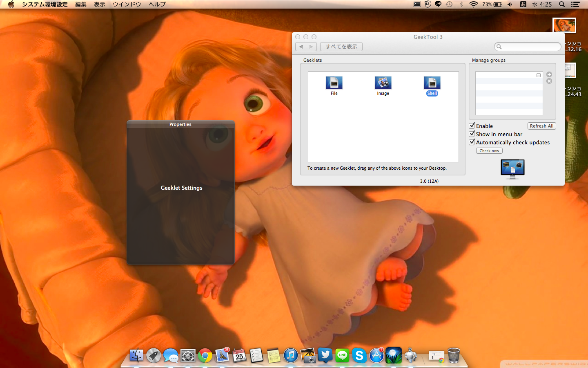Open iTunes from the Dock
Viewport: 588px width, 368px height.
click(291, 356)
